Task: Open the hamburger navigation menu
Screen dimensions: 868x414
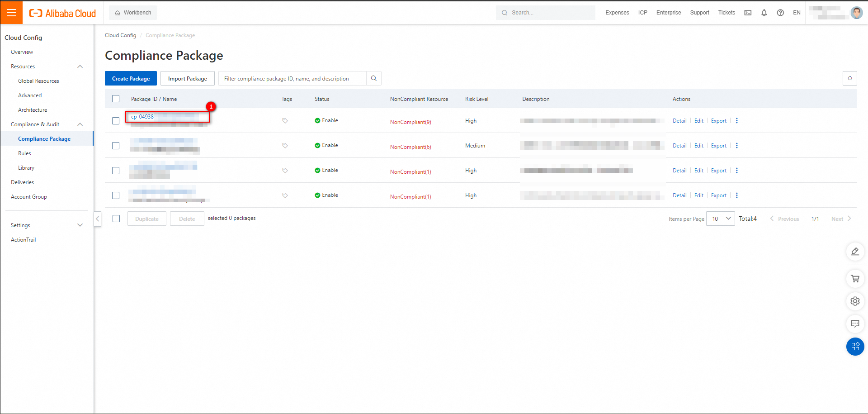Action: click(x=11, y=13)
